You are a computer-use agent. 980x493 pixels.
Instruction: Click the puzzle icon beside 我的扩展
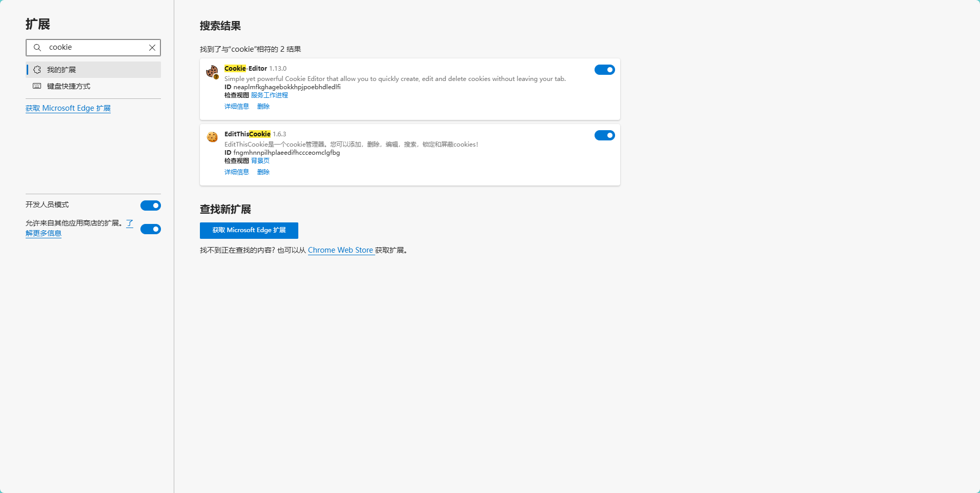coord(37,70)
